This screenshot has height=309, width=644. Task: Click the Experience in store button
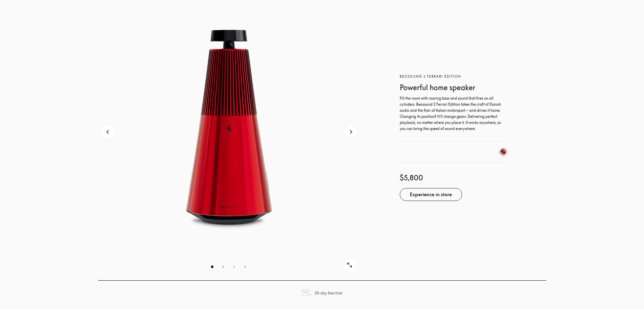pyautogui.click(x=431, y=195)
